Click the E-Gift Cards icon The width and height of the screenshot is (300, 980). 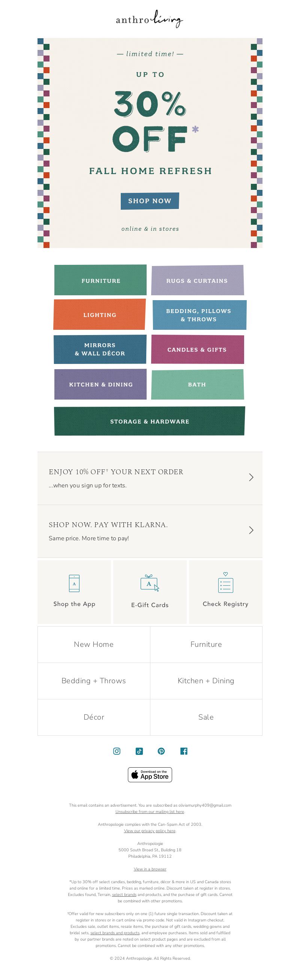point(150,583)
